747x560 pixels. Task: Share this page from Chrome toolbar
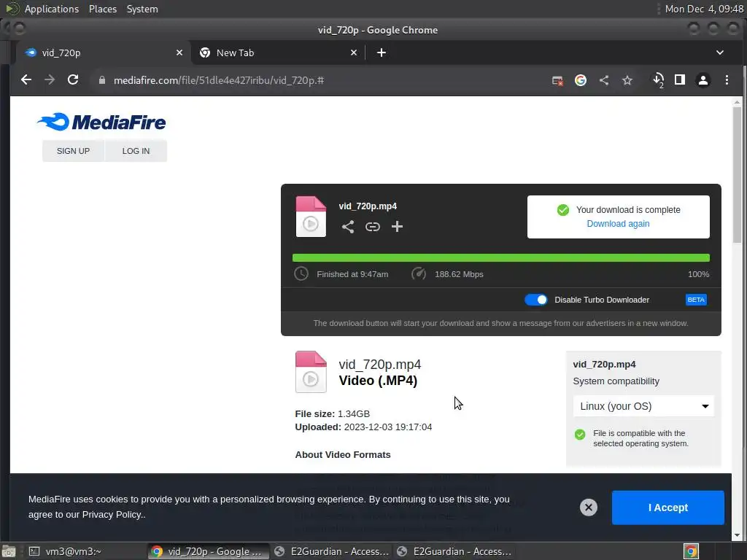tap(603, 80)
